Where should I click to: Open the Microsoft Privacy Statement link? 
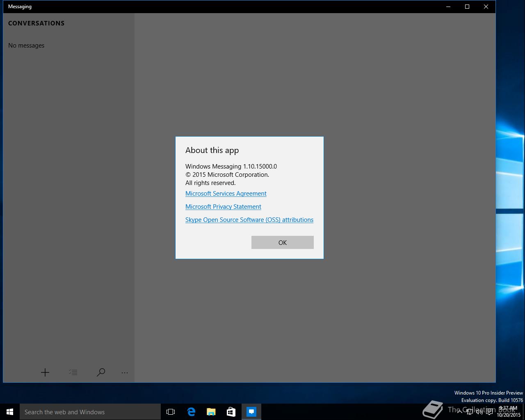coord(223,207)
